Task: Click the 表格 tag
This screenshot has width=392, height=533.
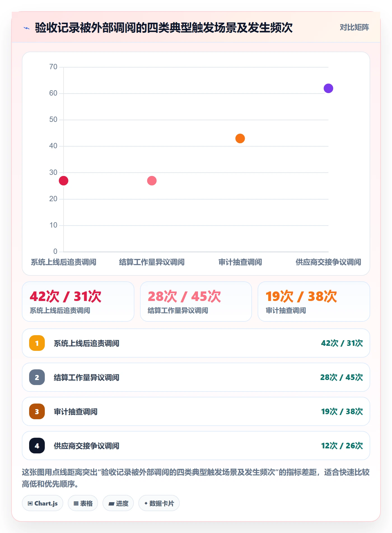Action: pos(83,503)
